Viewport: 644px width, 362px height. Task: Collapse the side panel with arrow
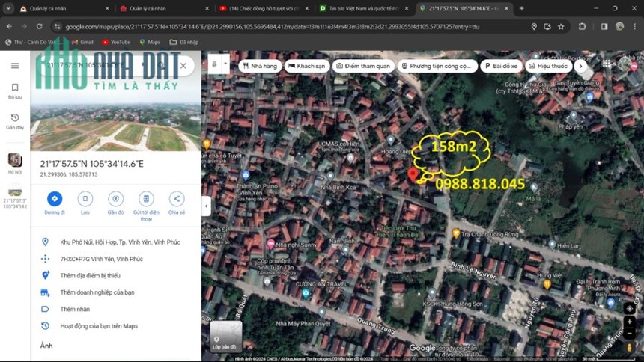pyautogui.click(x=206, y=206)
